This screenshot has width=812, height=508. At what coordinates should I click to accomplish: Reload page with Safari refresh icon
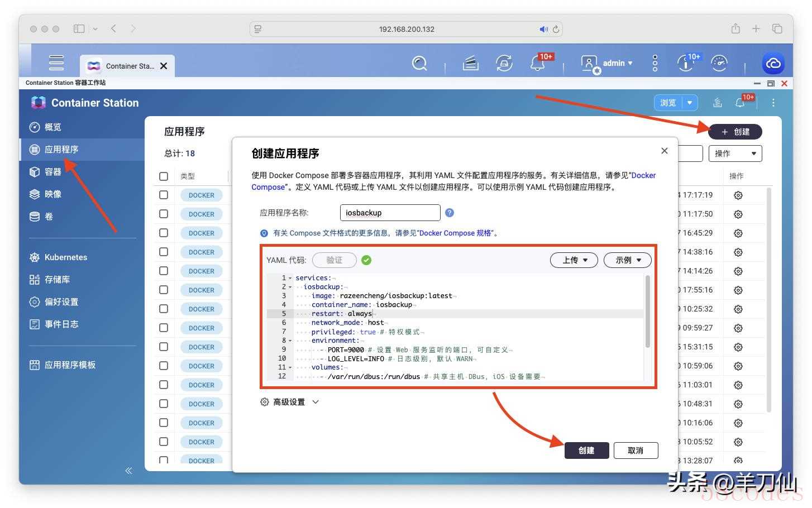coord(556,29)
